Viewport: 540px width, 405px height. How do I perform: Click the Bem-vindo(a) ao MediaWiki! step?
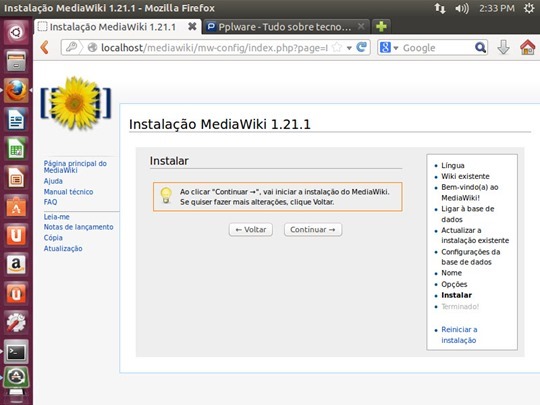[470, 192]
